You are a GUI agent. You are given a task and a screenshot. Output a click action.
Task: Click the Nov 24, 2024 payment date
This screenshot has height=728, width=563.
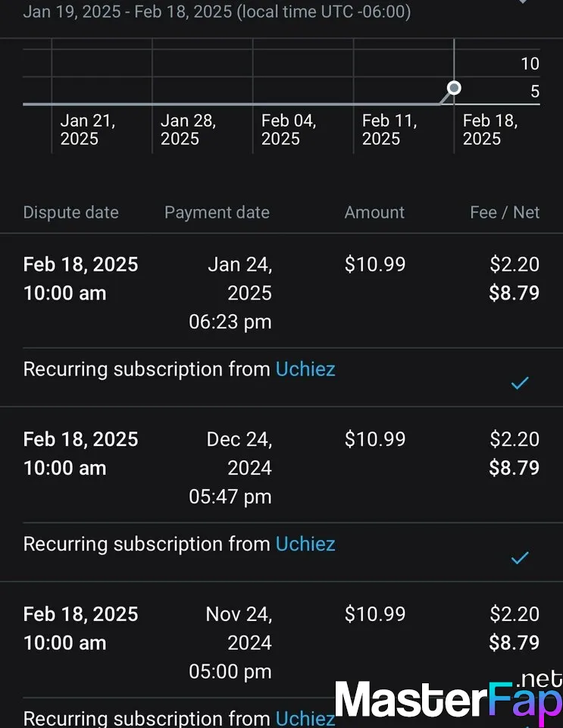pyautogui.click(x=231, y=642)
